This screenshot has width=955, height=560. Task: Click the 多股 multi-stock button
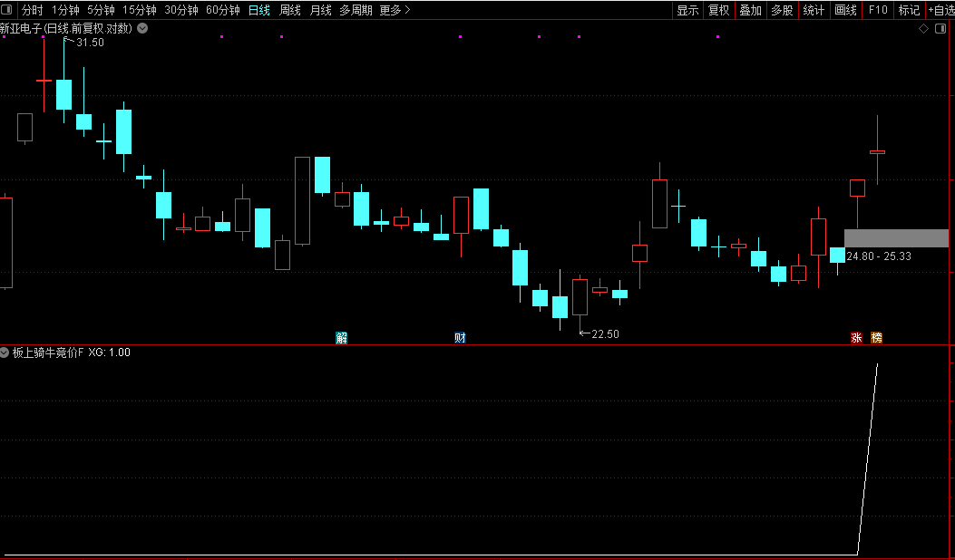(x=782, y=10)
